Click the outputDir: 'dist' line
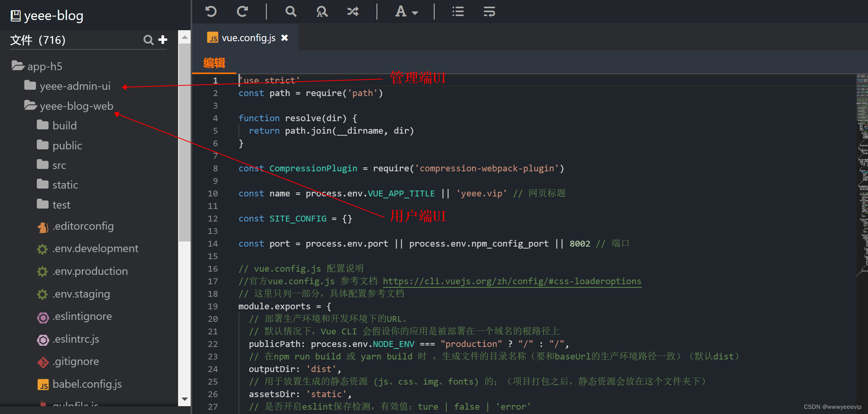 click(295, 369)
